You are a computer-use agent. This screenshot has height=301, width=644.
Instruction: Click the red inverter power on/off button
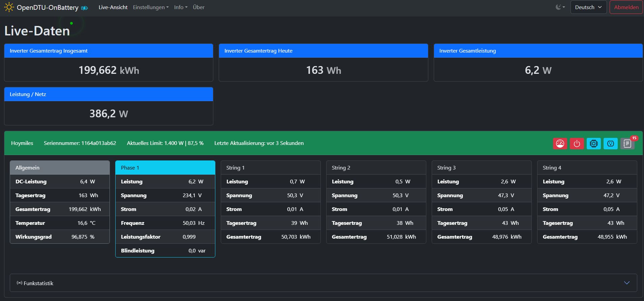pos(577,144)
